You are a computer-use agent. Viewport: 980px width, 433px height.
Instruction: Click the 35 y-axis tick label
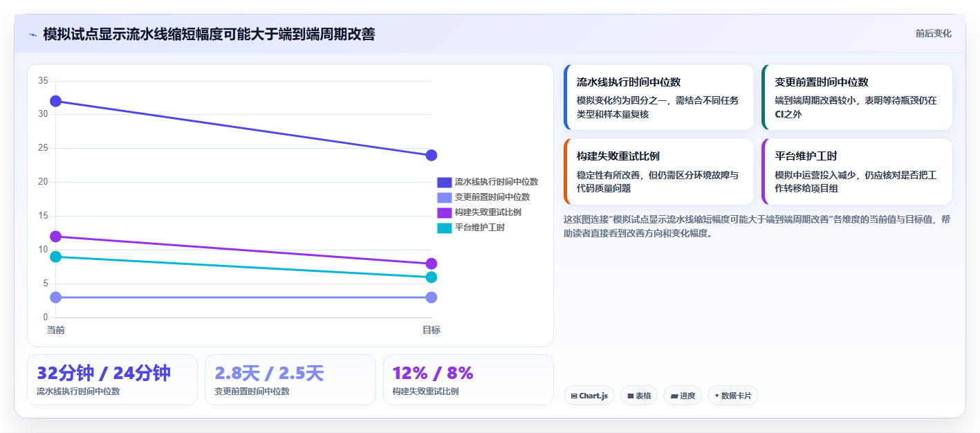pos(43,81)
